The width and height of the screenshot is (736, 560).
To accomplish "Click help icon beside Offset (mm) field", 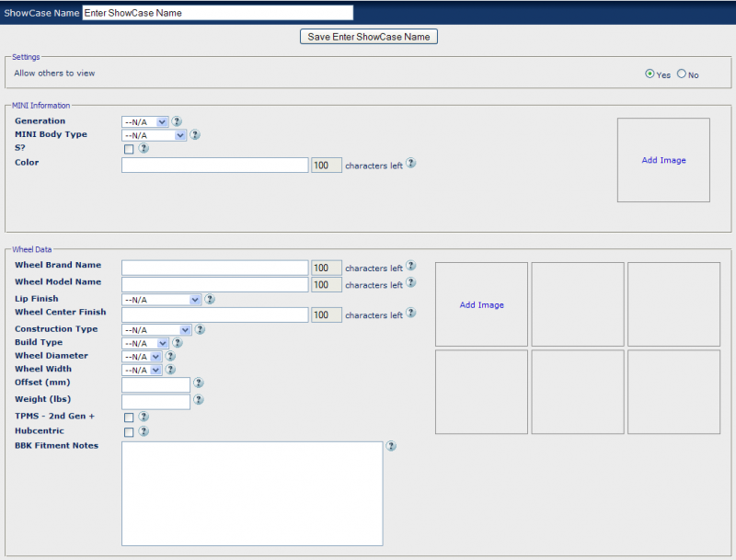I will coord(199,383).
